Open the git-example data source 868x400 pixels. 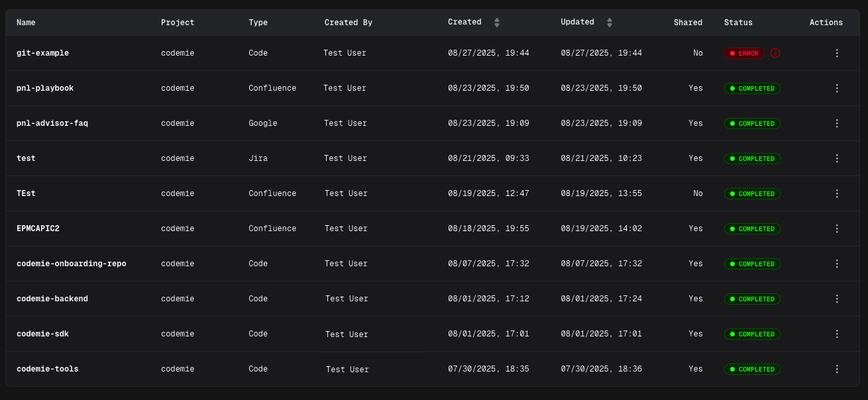coord(42,53)
